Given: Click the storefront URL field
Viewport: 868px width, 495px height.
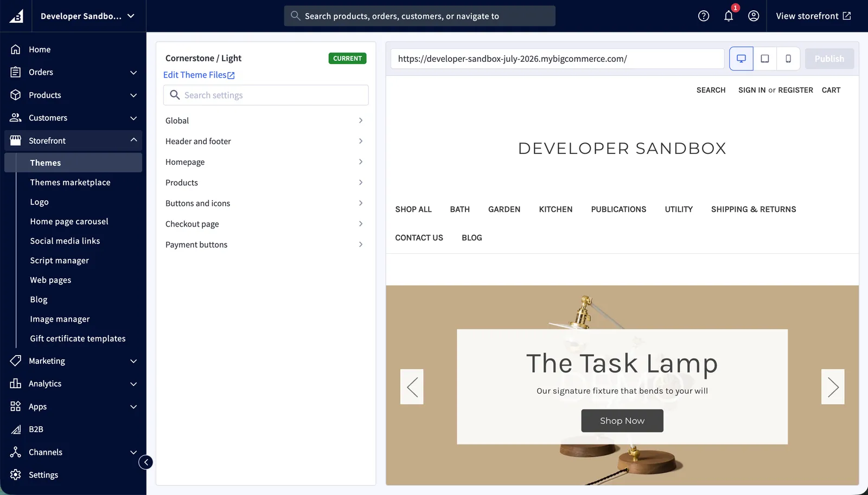Looking at the screenshot, I should tap(557, 59).
